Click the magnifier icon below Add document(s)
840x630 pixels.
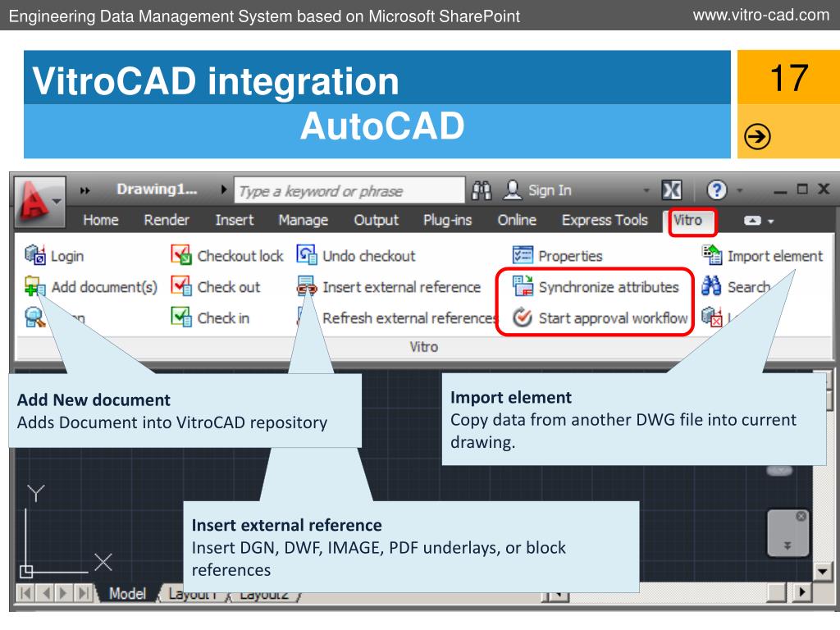[34, 317]
